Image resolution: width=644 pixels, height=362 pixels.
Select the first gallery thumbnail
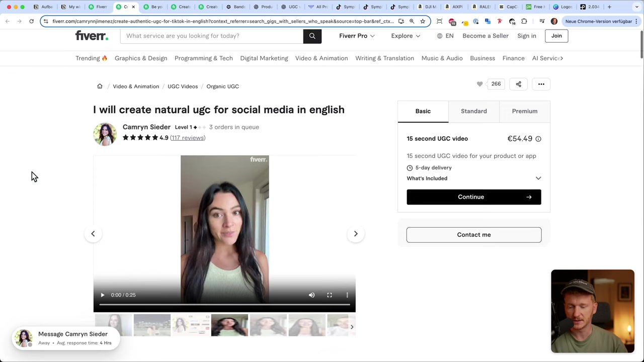[113, 325]
